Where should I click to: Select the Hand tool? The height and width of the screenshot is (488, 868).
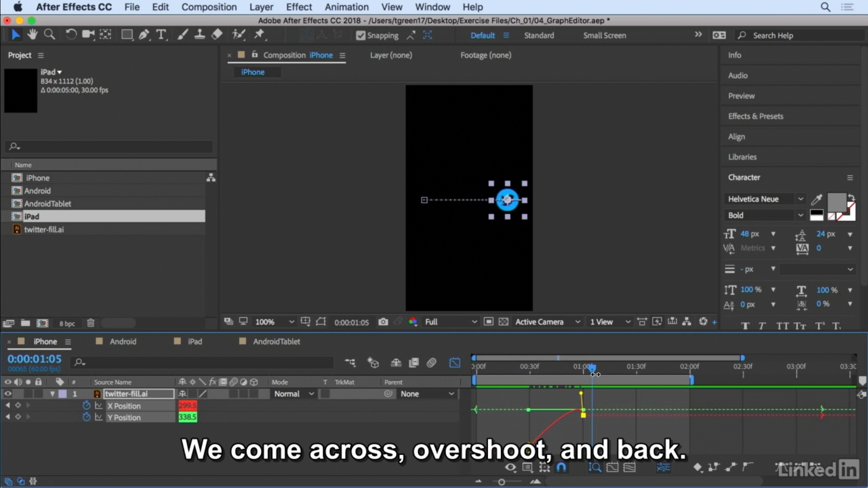point(32,35)
